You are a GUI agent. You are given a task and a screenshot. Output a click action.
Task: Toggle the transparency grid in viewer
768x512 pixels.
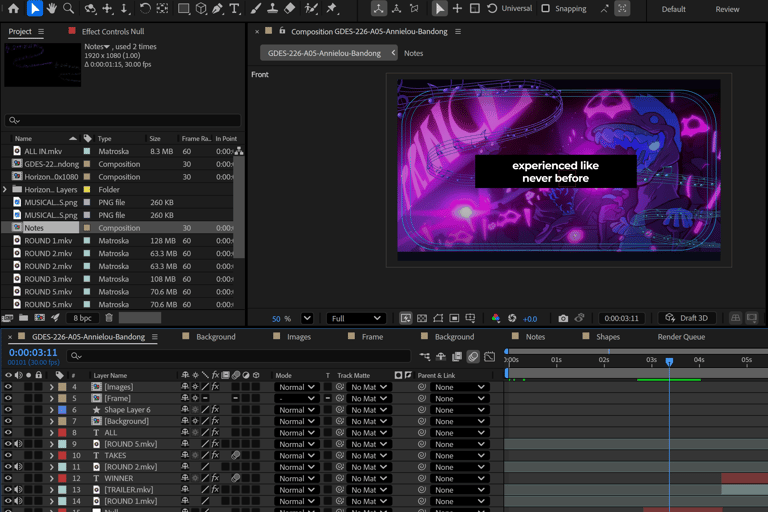point(422,318)
